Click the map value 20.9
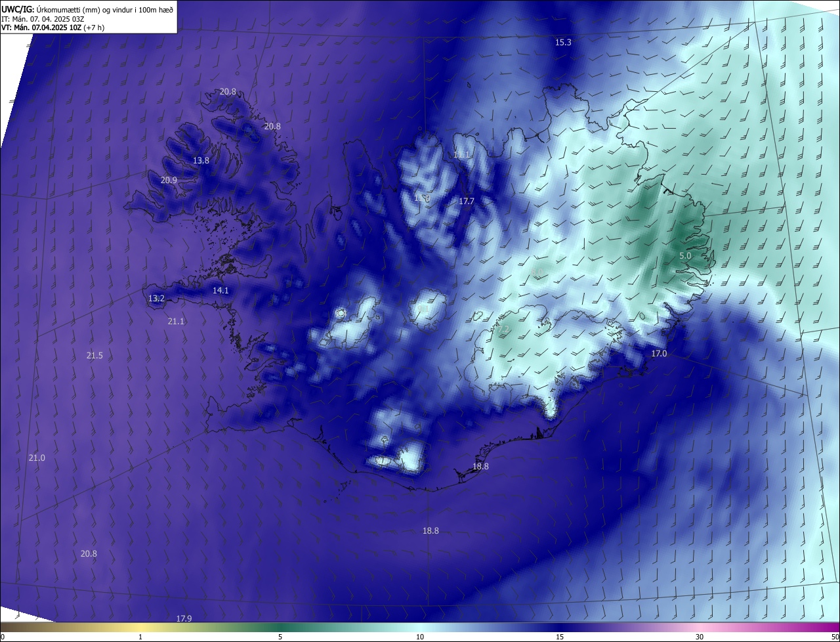The image size is (840, 642). pyautogui.click(x=169, y=180)
